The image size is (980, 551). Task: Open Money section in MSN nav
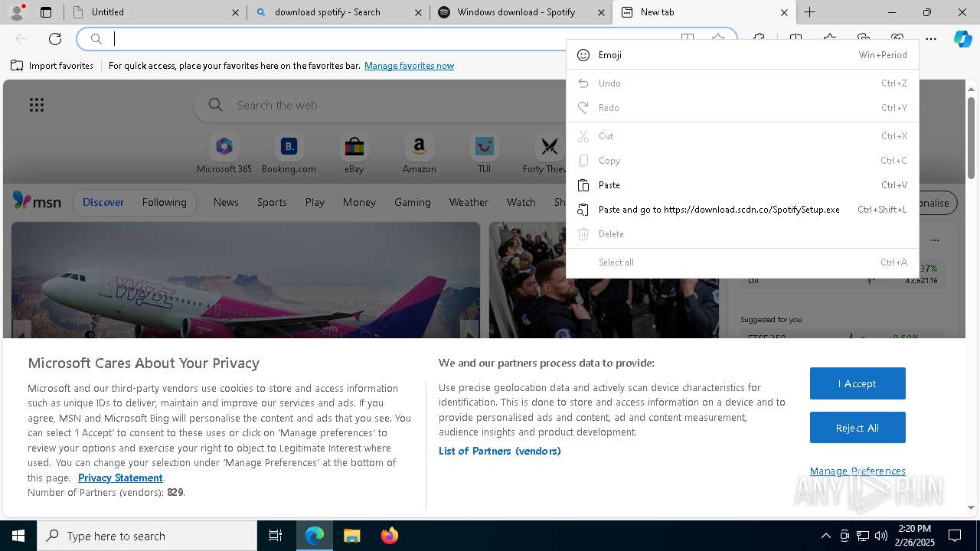click(x=359, y=202)
